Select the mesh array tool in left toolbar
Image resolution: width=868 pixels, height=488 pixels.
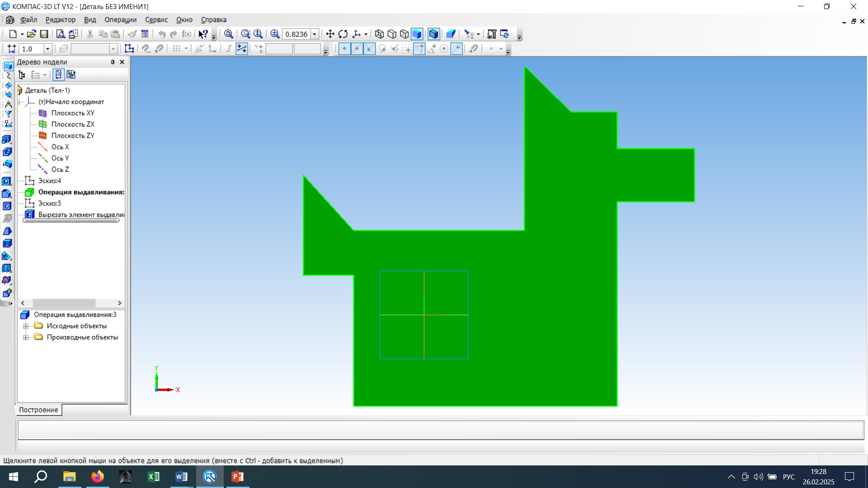(x=7, y=268)
